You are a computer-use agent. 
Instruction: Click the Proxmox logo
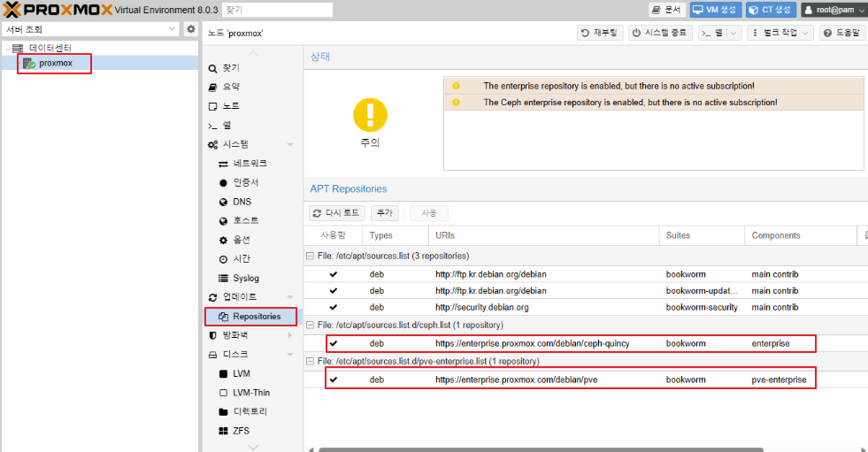coord(58,10)
